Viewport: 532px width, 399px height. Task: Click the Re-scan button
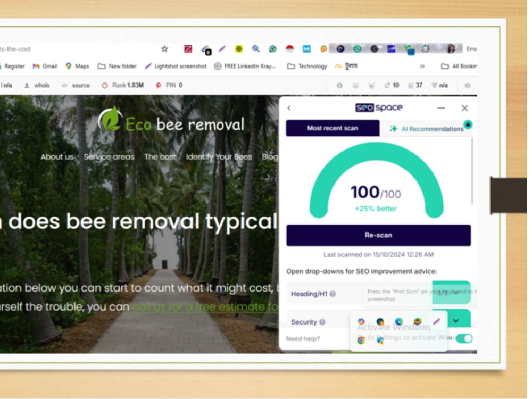(378, 235)
